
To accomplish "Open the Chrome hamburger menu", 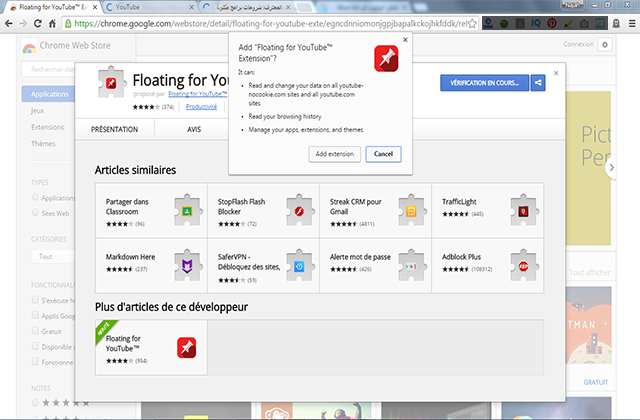I will [632, 24].
